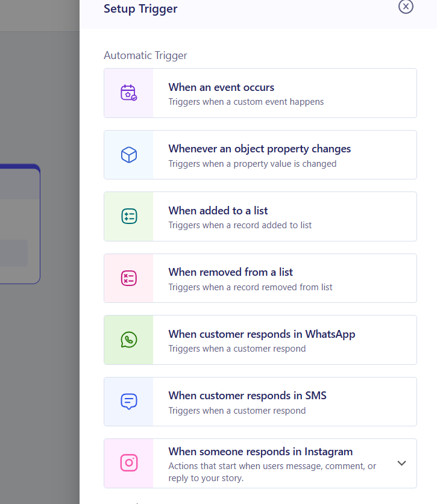Choose 'Whenever an object property changes' trigger
The height and width of the screenshot is (504, 437).
click(260, 155)
